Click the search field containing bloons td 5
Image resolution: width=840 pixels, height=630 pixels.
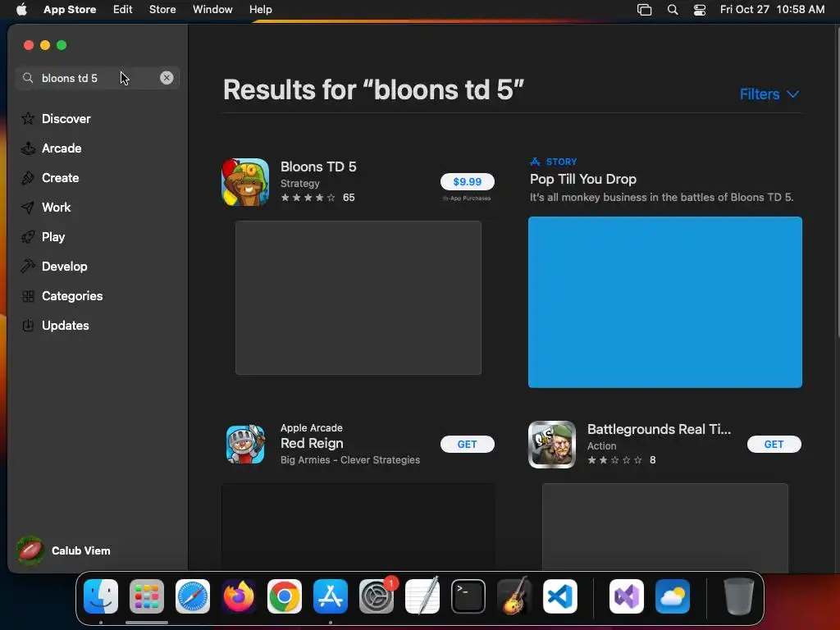point(97,78)
